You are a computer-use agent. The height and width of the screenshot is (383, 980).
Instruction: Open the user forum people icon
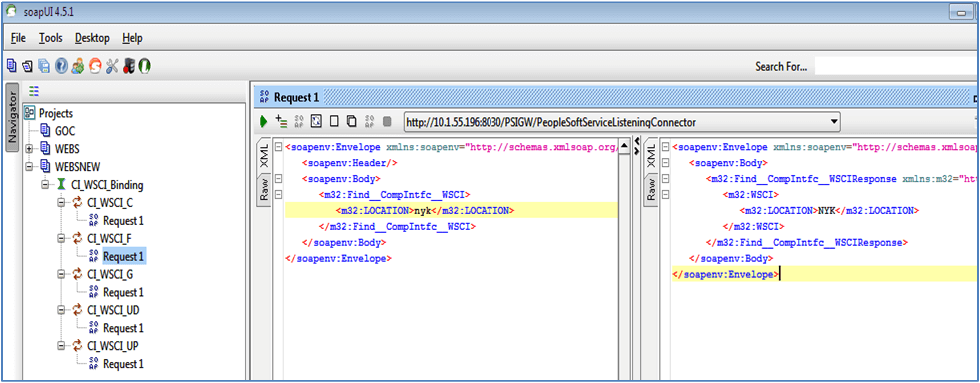pos(78,66)
